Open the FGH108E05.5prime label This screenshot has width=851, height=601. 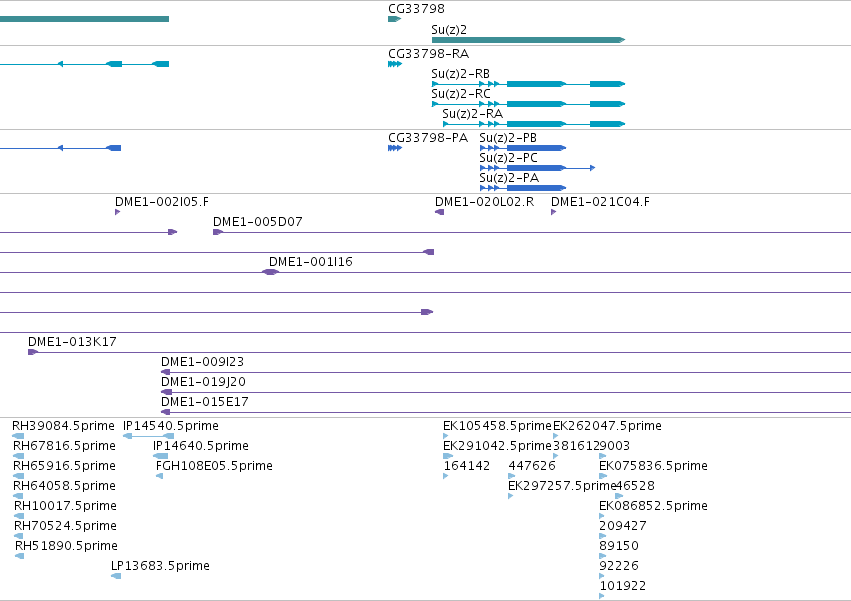[x=214, y=466]
